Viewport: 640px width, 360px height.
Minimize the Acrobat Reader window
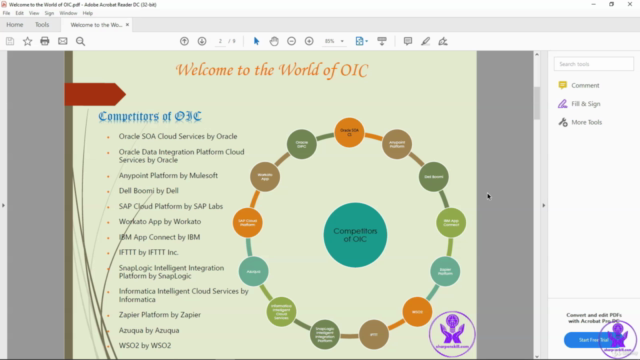(593, 4)
